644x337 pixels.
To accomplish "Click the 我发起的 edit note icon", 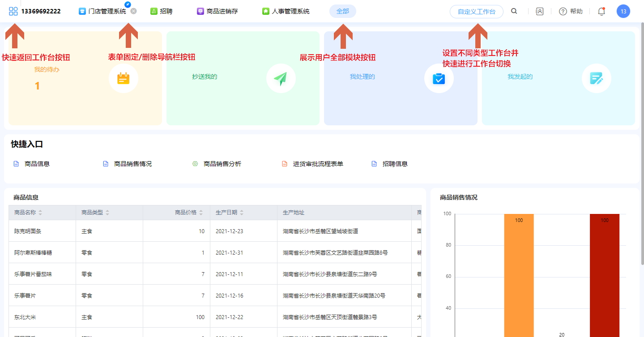I will point(596,79).
